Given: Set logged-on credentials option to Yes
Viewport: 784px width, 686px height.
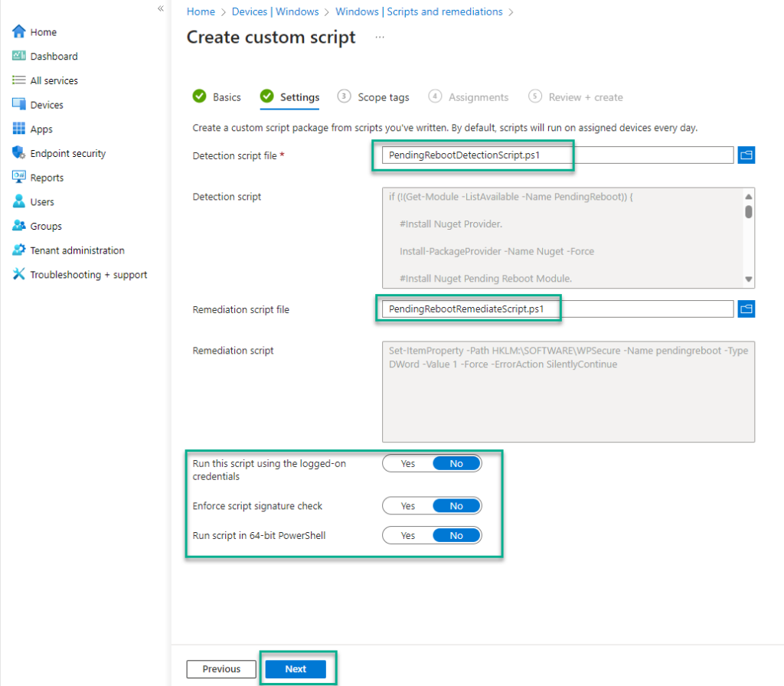Looking at the screenshot, I should pyautogui.click(x=408, y=463).
